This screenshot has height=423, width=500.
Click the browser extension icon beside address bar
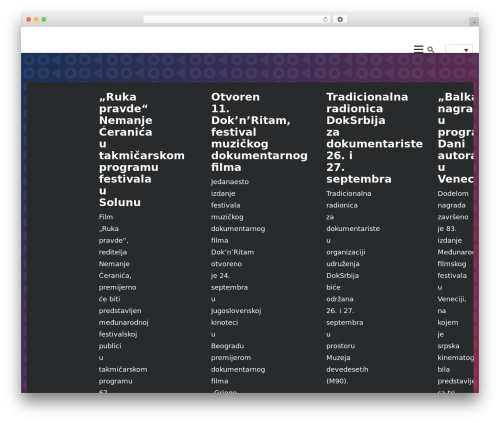(x=340, y=19)
